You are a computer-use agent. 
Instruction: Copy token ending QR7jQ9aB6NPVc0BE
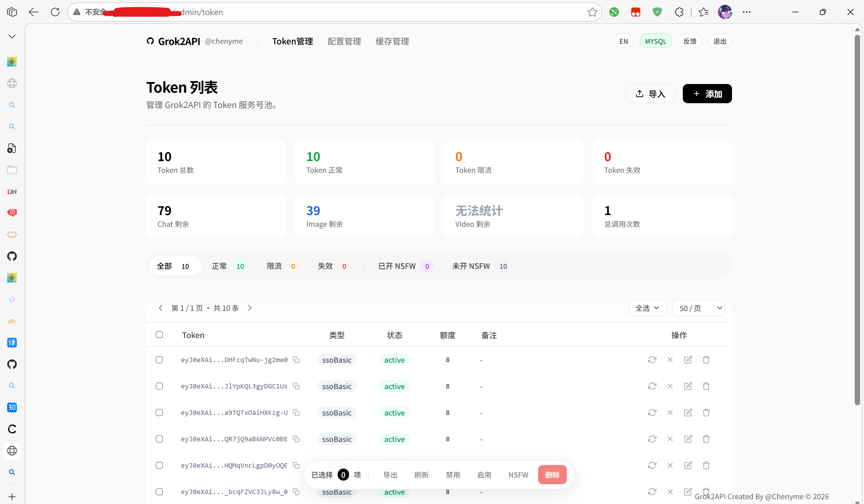296,439
